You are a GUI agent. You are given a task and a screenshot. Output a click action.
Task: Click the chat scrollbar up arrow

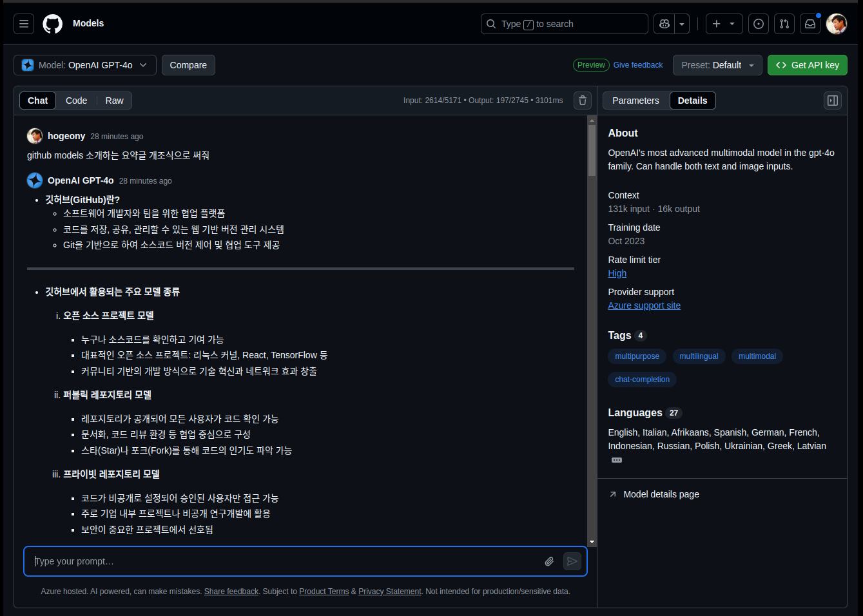(x=592, y=120)
